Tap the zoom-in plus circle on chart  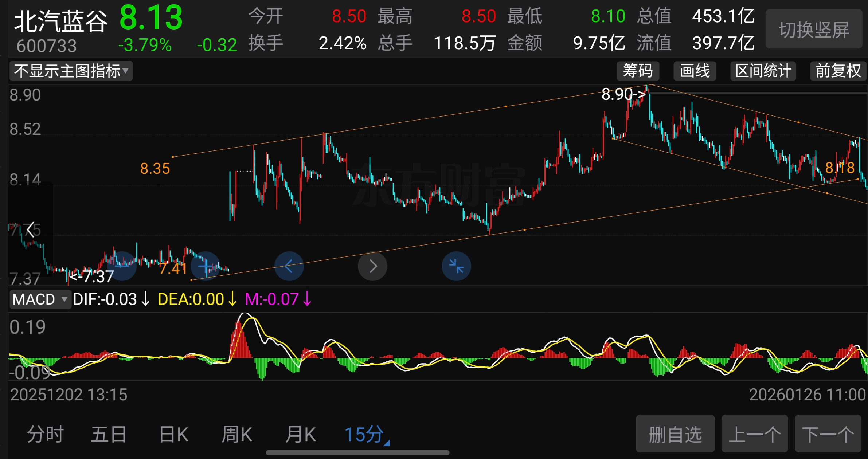click(205, 266)
